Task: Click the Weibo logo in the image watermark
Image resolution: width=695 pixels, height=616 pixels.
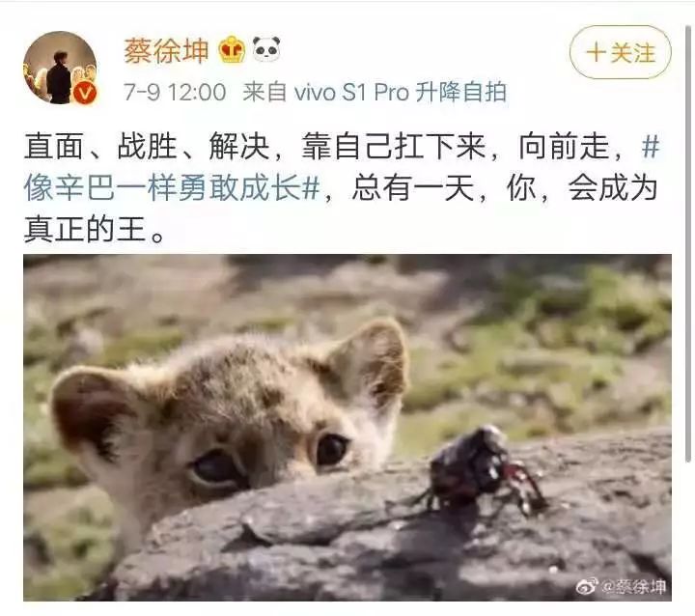Action: pyautogui.click(x=587, y=587)
